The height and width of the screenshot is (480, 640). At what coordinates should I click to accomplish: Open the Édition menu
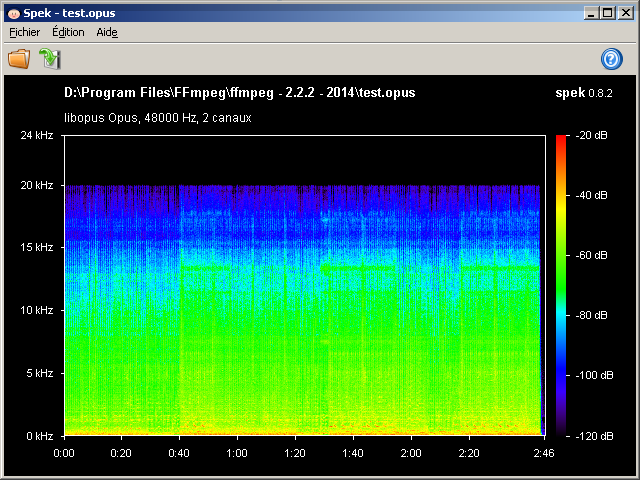pyautogui.click(x=68, y=32)
